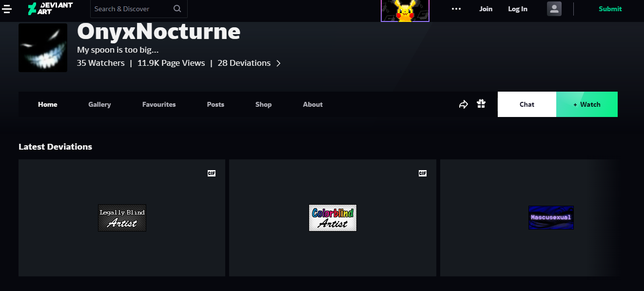Click the green Submit button
644x291 pixels.
pos(610,9)
